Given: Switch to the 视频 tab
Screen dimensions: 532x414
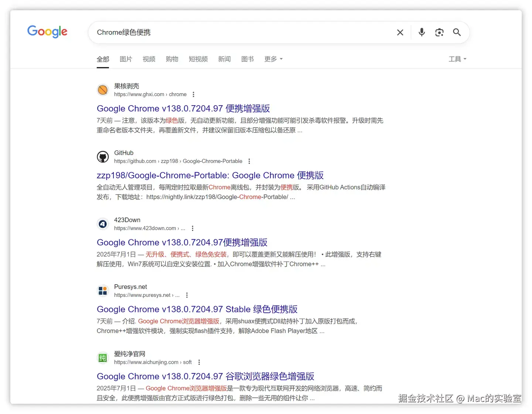Looking at the screenshot, I should pos(149,59).
